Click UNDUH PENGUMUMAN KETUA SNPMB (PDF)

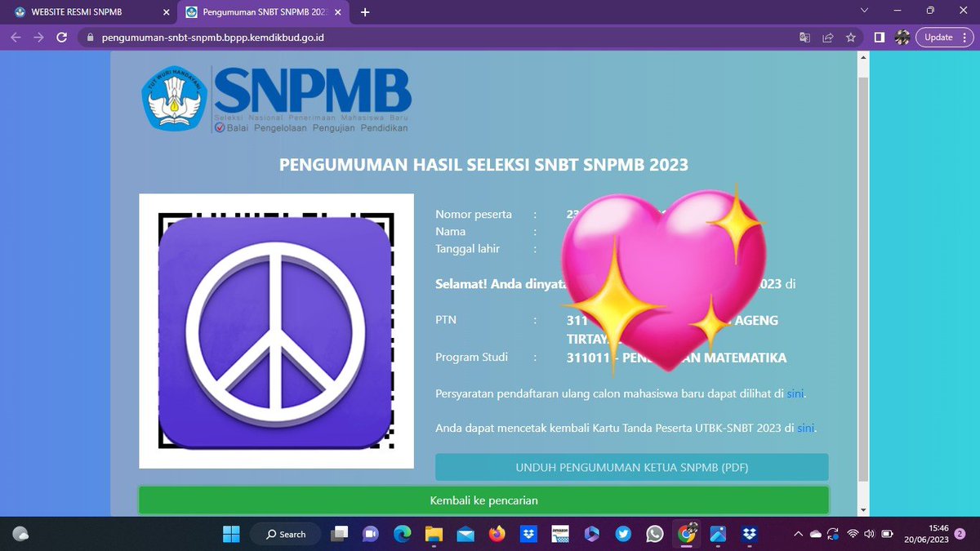pyautogui.click(x=631, y=468)
